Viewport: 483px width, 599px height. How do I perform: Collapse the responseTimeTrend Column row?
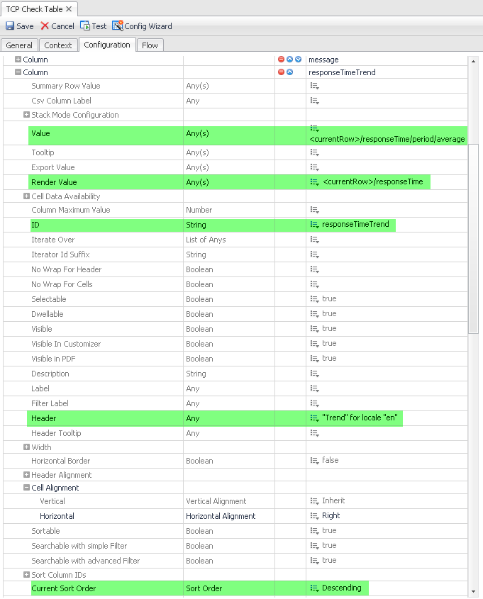pyautogui.click(x=18, y=72)
